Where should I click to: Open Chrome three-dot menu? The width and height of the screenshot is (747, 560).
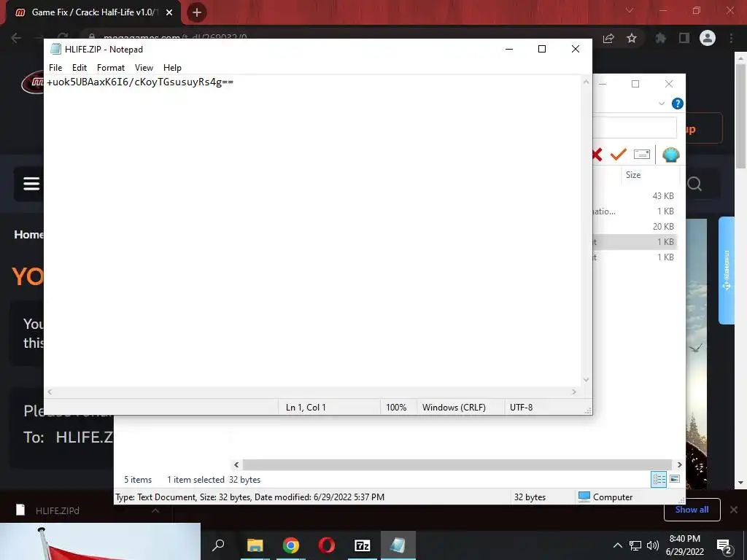[731, 38]
